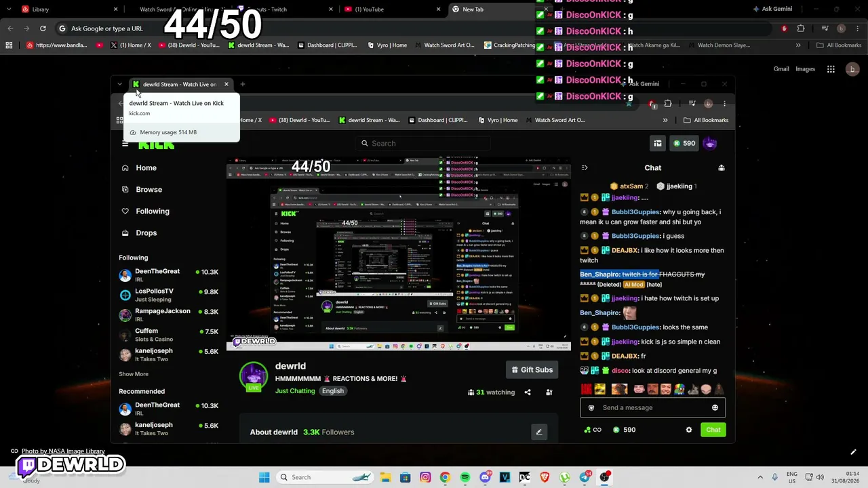Open RampageJackson channel in Following
Screen dimensions: 868x488
(x=169, y=314)
